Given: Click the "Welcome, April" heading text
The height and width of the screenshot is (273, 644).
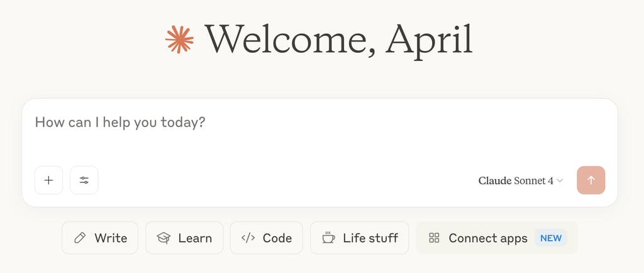Looking at the screenshot, I should coord(338,40).
